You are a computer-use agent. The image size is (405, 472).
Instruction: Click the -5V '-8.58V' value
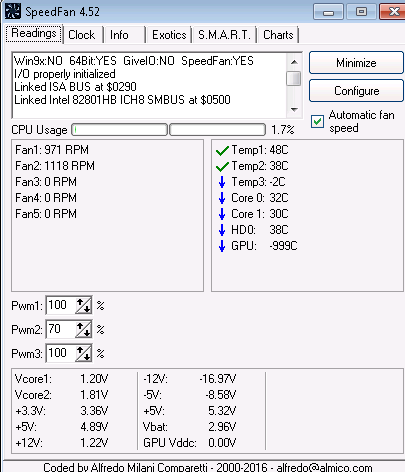221,395
